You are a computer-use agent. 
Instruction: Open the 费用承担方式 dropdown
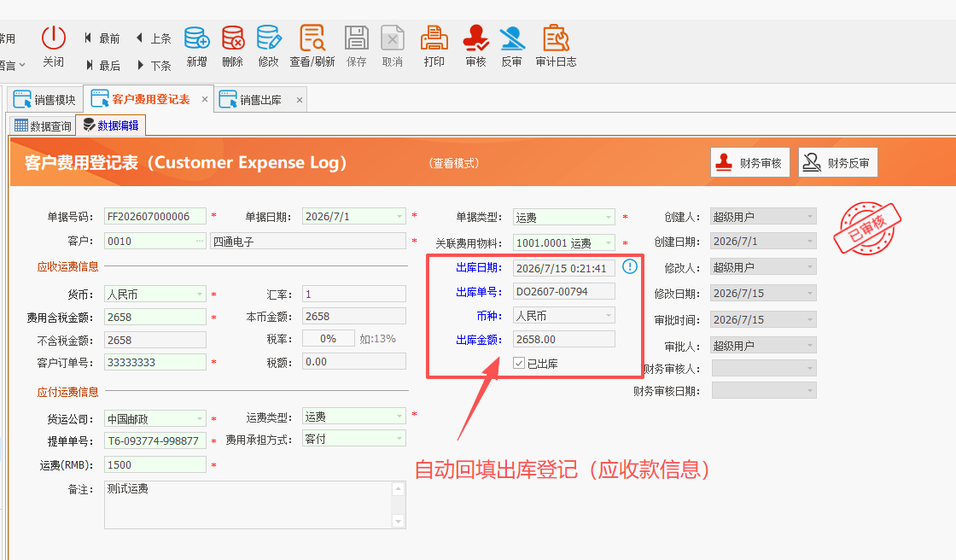click(x=399, y=438)
